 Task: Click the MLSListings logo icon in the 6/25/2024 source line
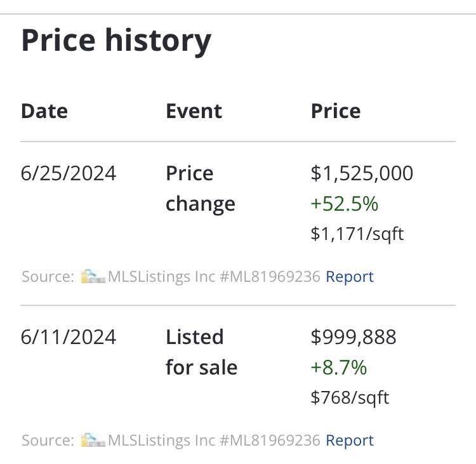point(93,277)
